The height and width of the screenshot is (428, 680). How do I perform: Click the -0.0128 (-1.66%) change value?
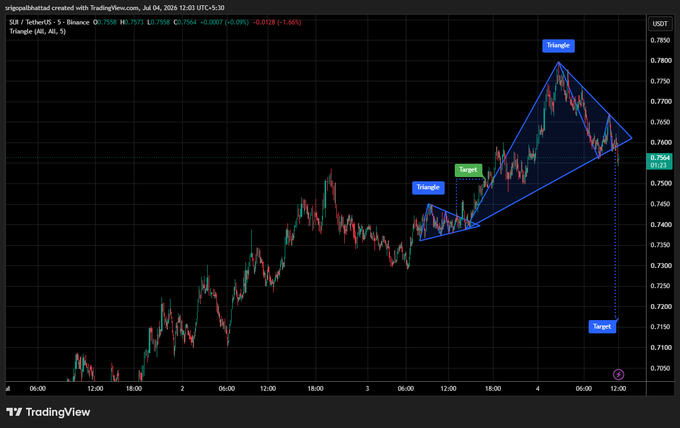[x=277, y=22]
